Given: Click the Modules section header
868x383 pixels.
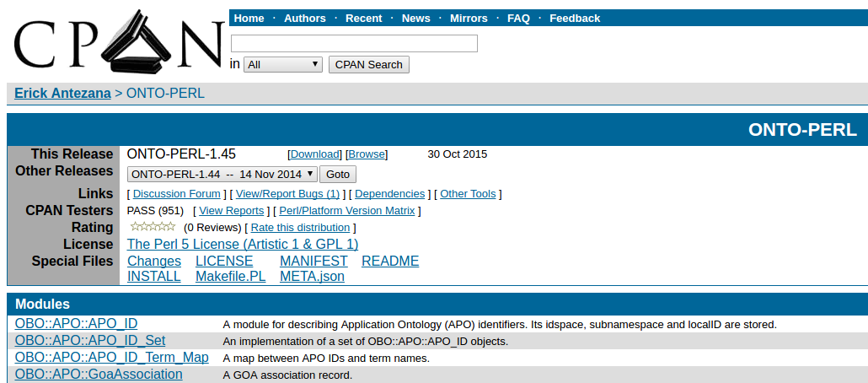Looking at the screenshot, I should (42, 304).
